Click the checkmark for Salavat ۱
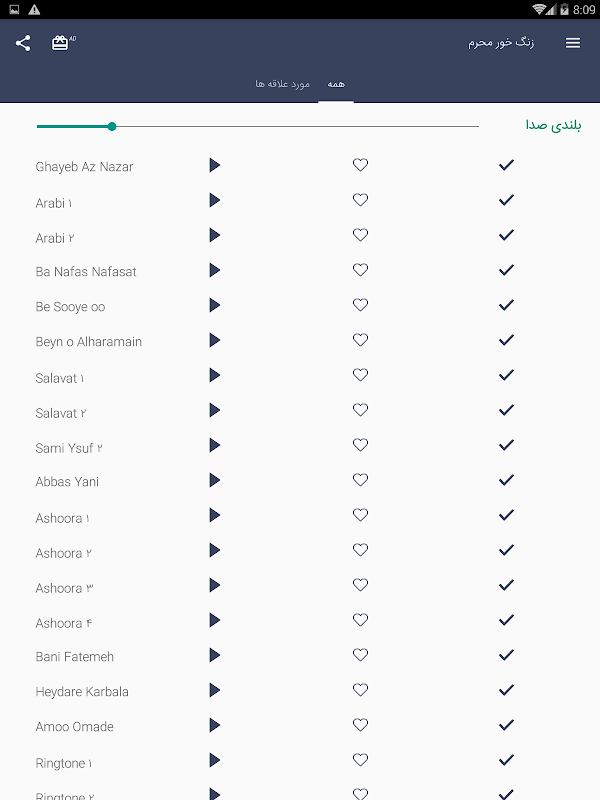600x800 pixels. coord(506,375)
